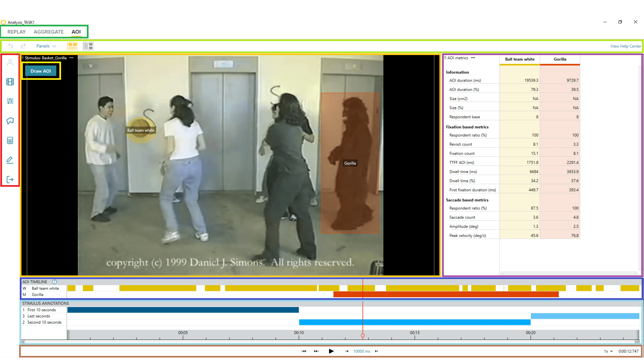
Task: Switch to the AGGREGATE tab
Action: coord(49,32)
